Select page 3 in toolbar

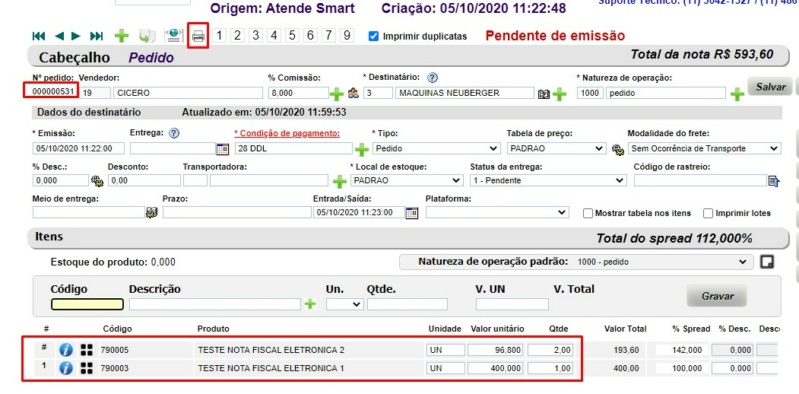[x=256, y=35]
